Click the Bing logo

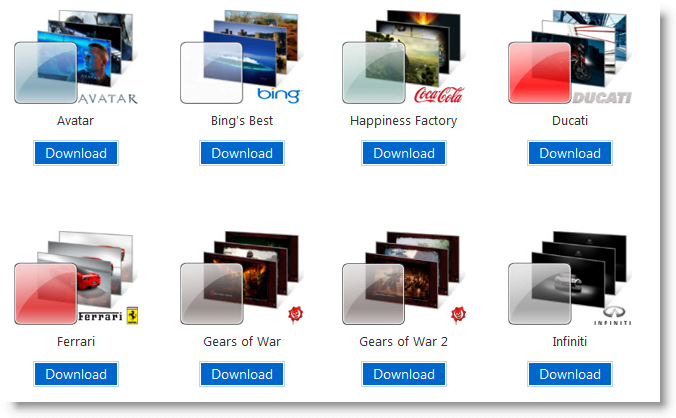coord(279,95)
